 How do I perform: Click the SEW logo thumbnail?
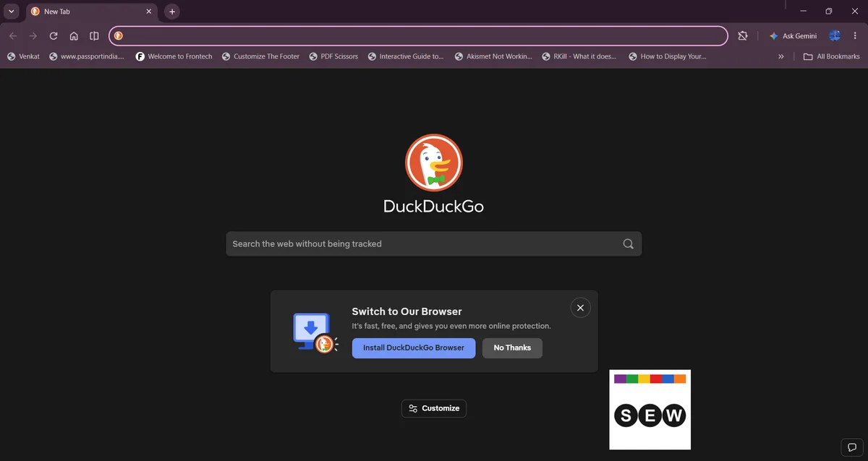click(x=650, y=410)
